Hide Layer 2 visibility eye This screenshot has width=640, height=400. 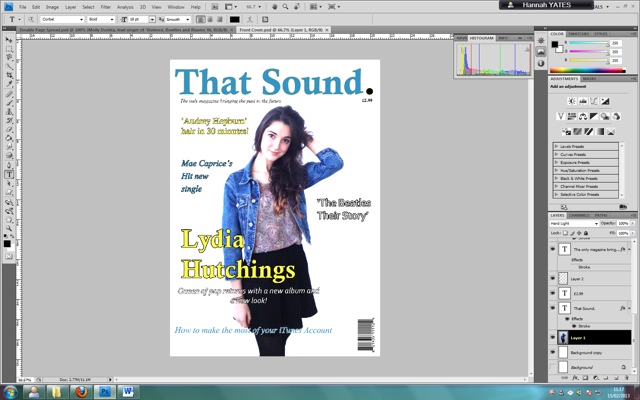click(x=553, y=278)
